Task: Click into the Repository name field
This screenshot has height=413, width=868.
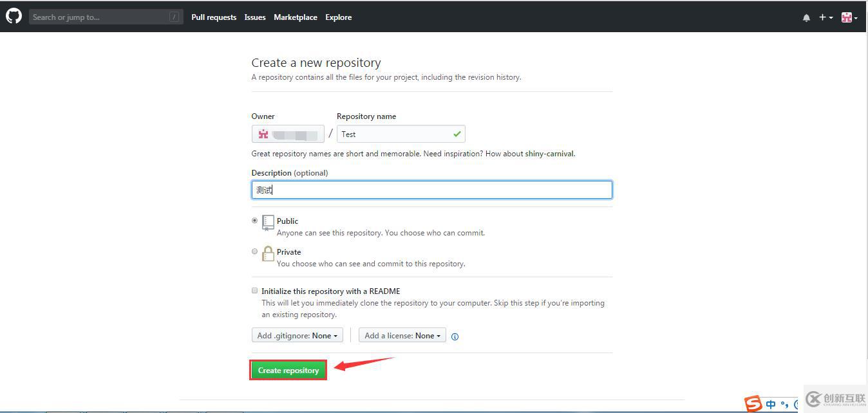Action: click(x=401, y=134)
